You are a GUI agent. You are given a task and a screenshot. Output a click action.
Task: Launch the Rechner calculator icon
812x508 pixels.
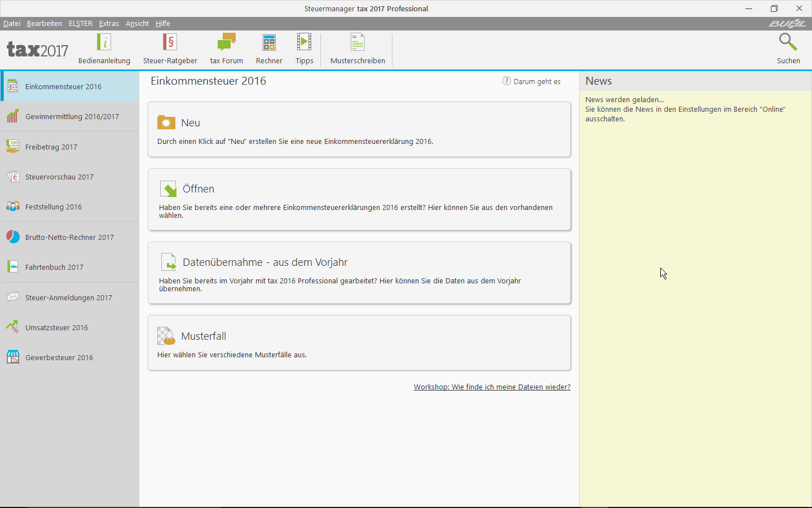pos(269,43)
